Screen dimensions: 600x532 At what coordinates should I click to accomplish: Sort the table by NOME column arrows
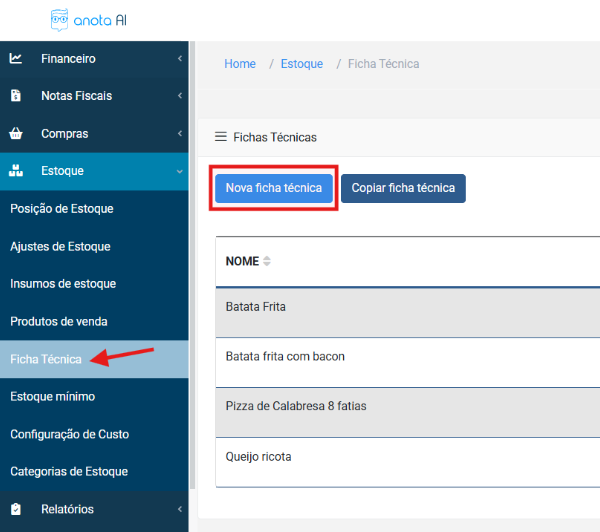pyautogui.click(x=267, y=261)
